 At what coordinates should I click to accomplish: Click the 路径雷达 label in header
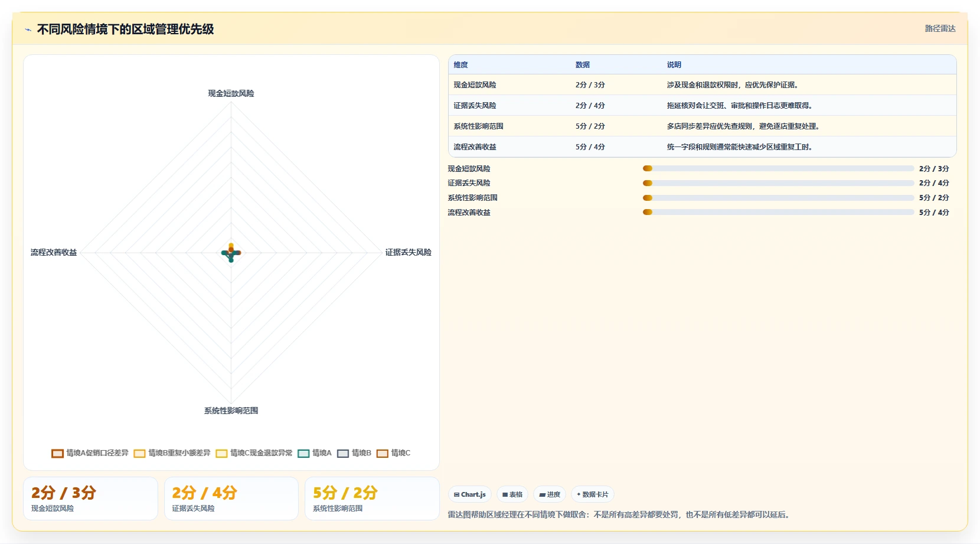[x=940, y=28]
